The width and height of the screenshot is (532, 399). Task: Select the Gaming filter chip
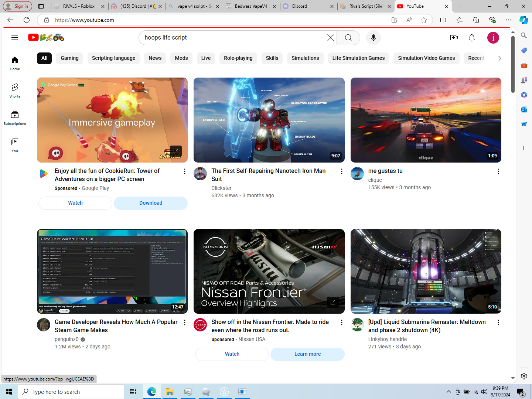[70, 58]
